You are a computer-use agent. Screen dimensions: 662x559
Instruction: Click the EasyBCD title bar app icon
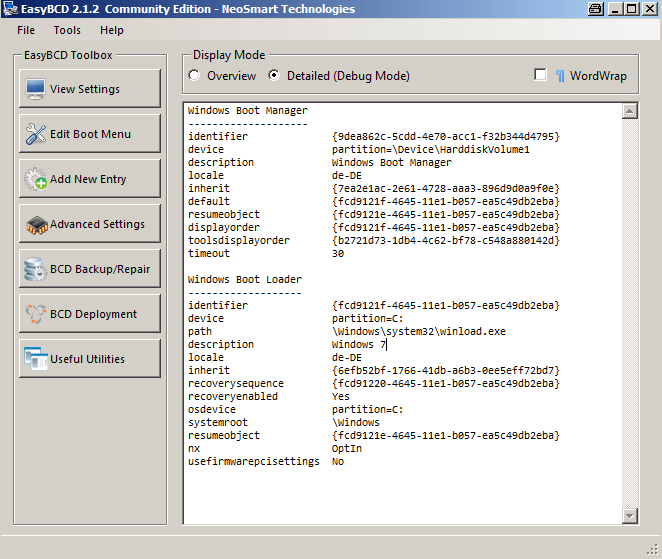click(x=10, y=8)
